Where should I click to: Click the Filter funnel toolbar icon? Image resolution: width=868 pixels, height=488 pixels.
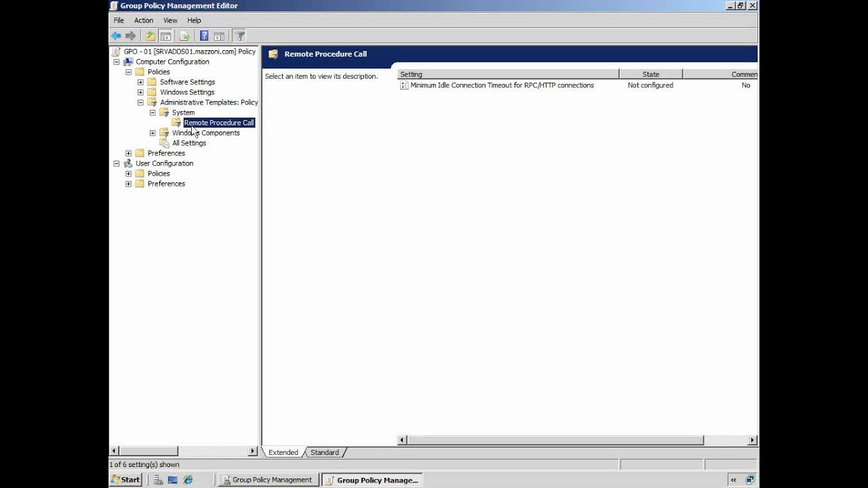pyautogui.click(x=239, y=36)
